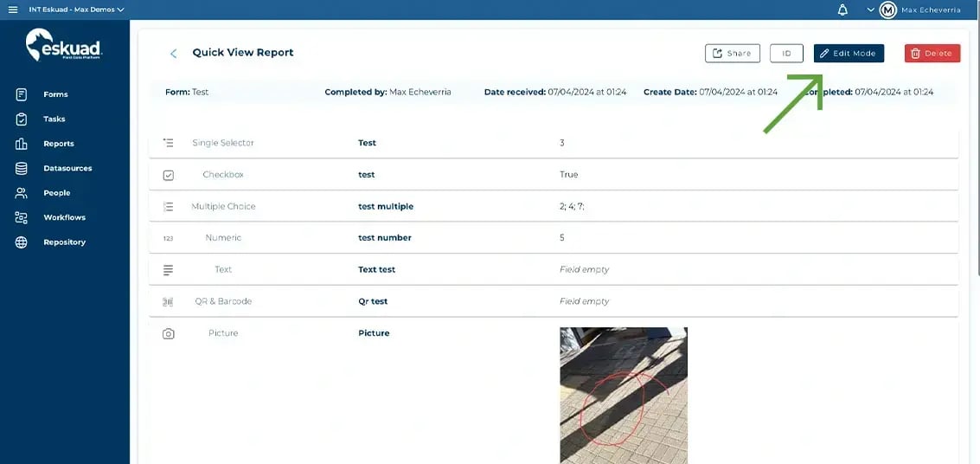Click the Reports bar chart icon
This screenshot has width=980, height=464.
22,144
